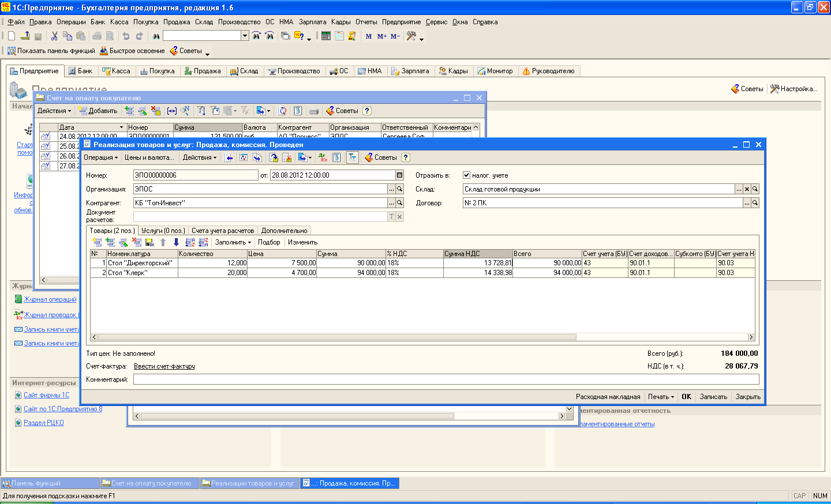
Task: Open the Заполнить dropdown
Action: (233, 242)
